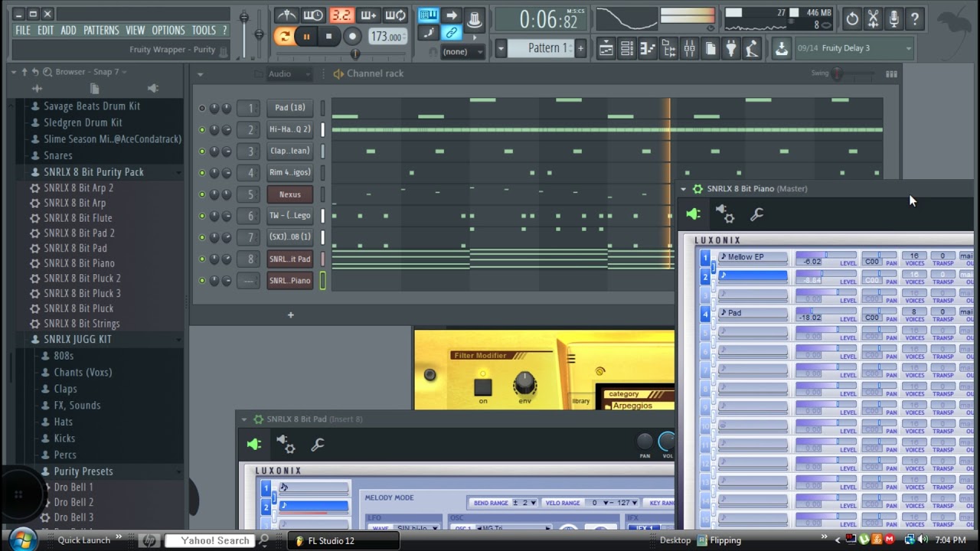Arm the record button in transport
This screenshot has width=980, height=551.
(352, 36)
